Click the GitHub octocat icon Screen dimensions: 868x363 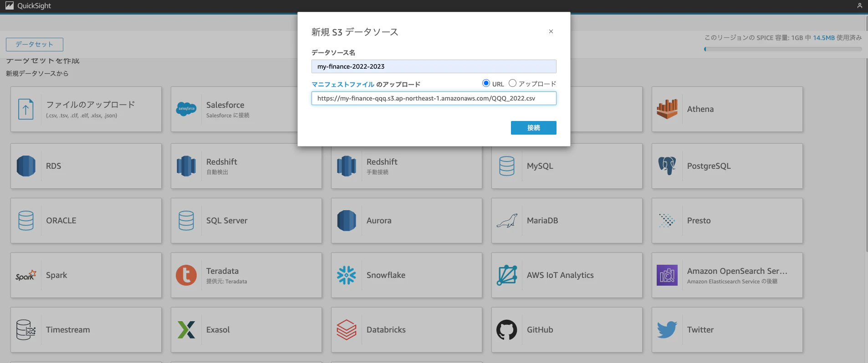(507, 330)
